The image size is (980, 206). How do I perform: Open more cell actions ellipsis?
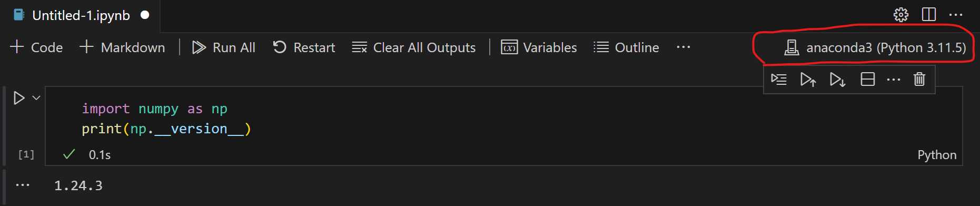pyautogui.click(x=894, y=80)
